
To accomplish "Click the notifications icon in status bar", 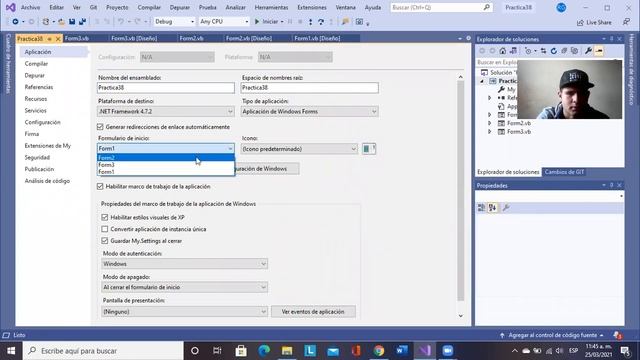I will pyautogui.click(x=618, y=335).
